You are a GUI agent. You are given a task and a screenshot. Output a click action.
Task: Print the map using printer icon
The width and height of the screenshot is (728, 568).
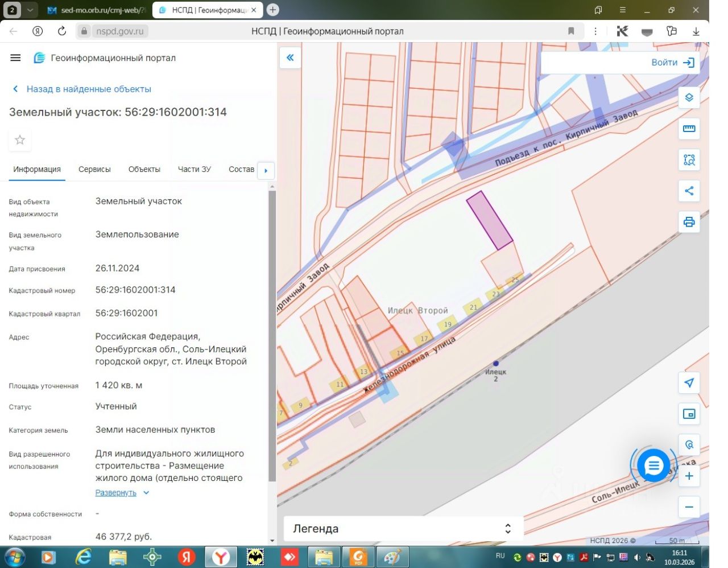click(689, 222)
